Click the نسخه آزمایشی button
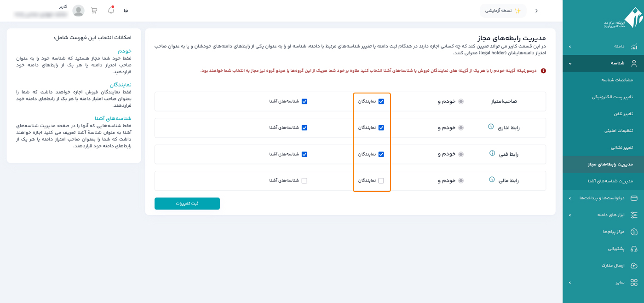Screen dimensions: 644x303 point(503,11)
